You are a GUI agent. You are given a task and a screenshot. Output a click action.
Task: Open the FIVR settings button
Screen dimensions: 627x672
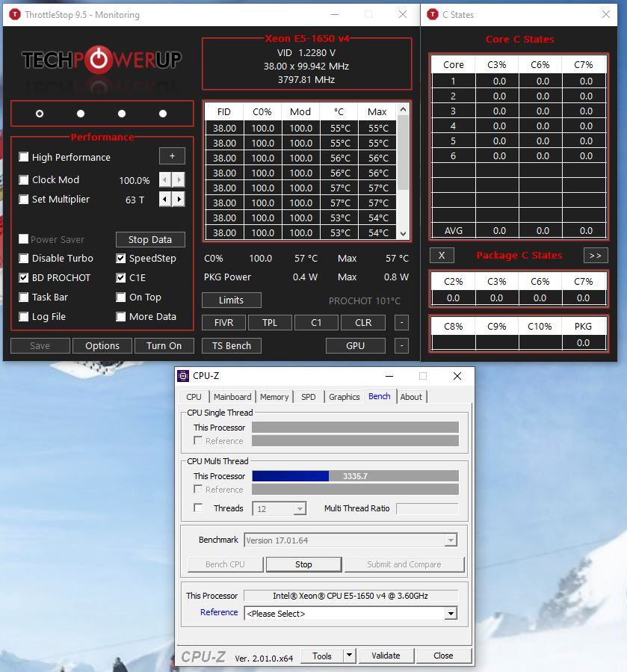click(223, 322)
